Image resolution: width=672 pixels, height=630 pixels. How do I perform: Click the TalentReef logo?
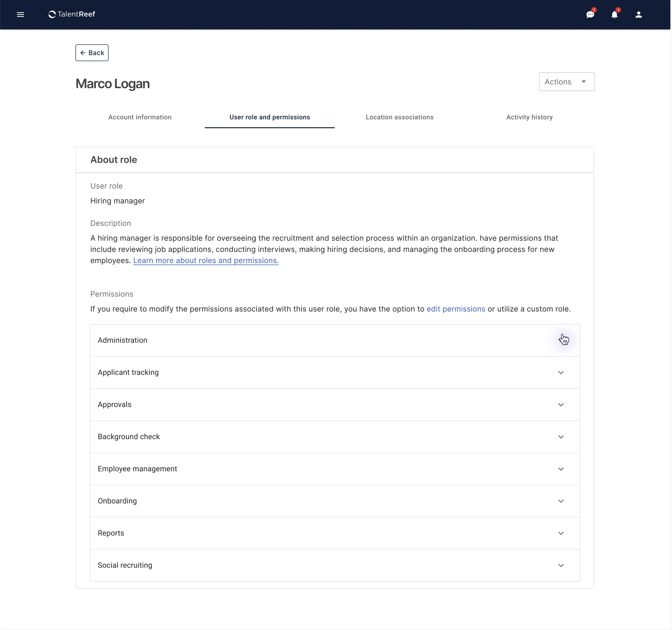click(72, 14)
